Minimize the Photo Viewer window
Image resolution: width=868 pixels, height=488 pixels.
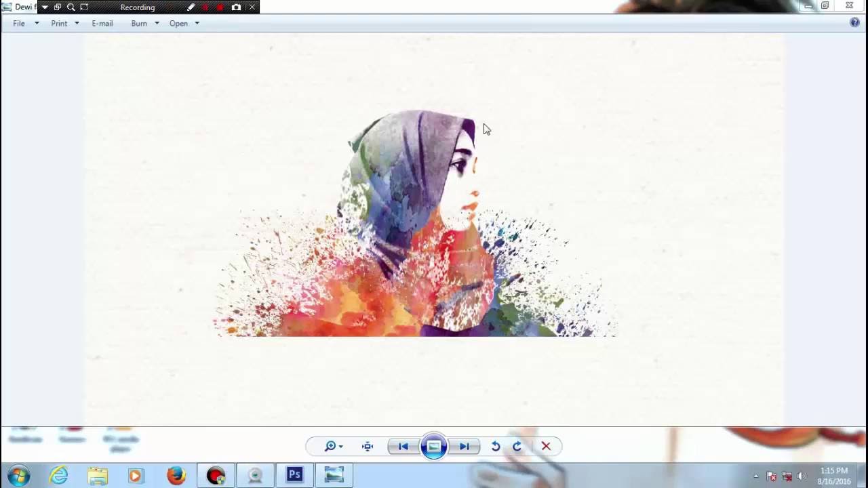click(808, 5)
